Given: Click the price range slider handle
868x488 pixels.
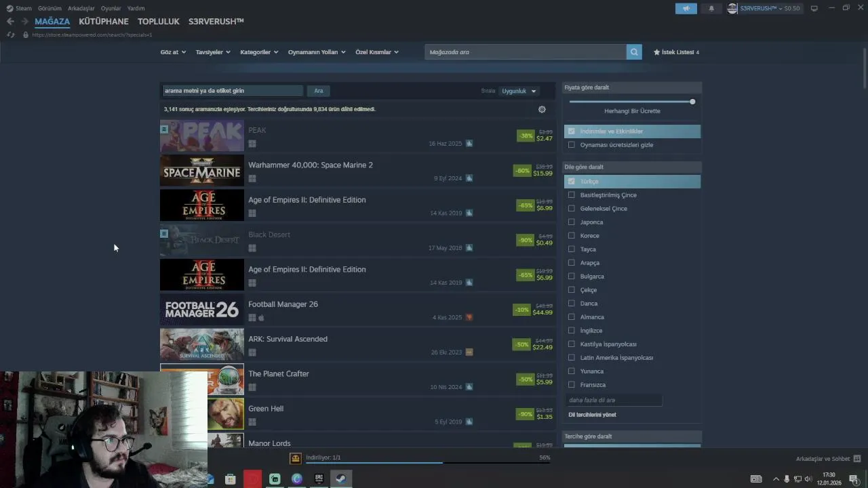Looking at the screenshot, I should (692, 102).
